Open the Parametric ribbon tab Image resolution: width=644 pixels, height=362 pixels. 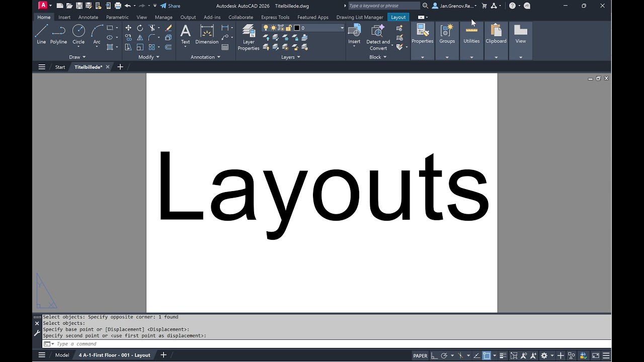coord(117,17)
